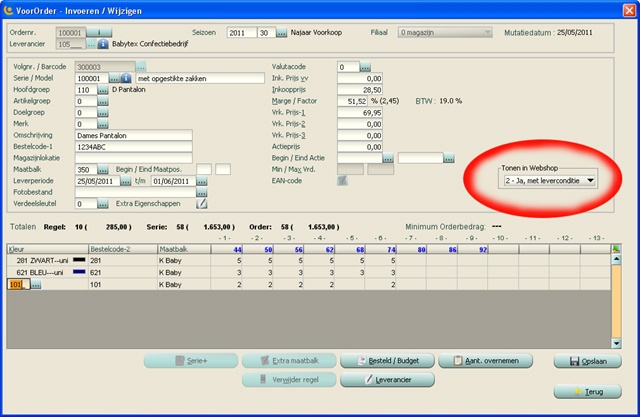Click the green icon above the grid scrollbar
The height and width of the screenshot is (417, 640).
point(616,249)
